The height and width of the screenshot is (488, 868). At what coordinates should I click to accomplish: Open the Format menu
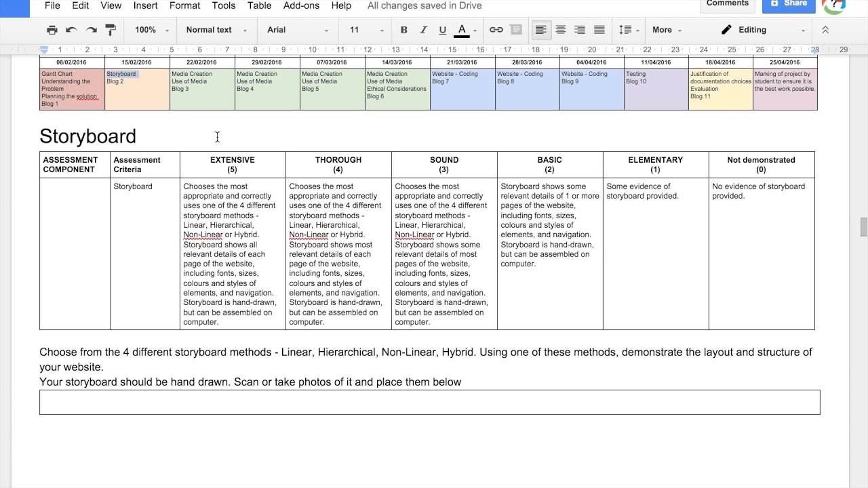pyautogui.click(x=184, y=5)
